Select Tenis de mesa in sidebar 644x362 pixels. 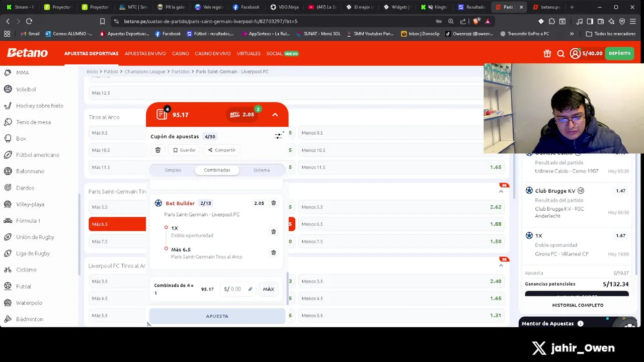[33, 122]
